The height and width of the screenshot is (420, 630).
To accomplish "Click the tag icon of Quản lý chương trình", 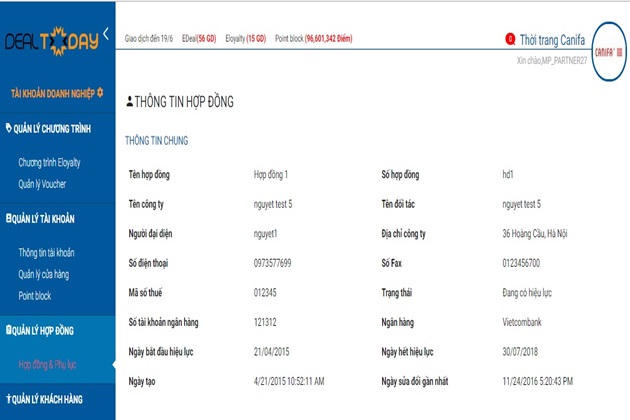I will click(x=9, y=128).
